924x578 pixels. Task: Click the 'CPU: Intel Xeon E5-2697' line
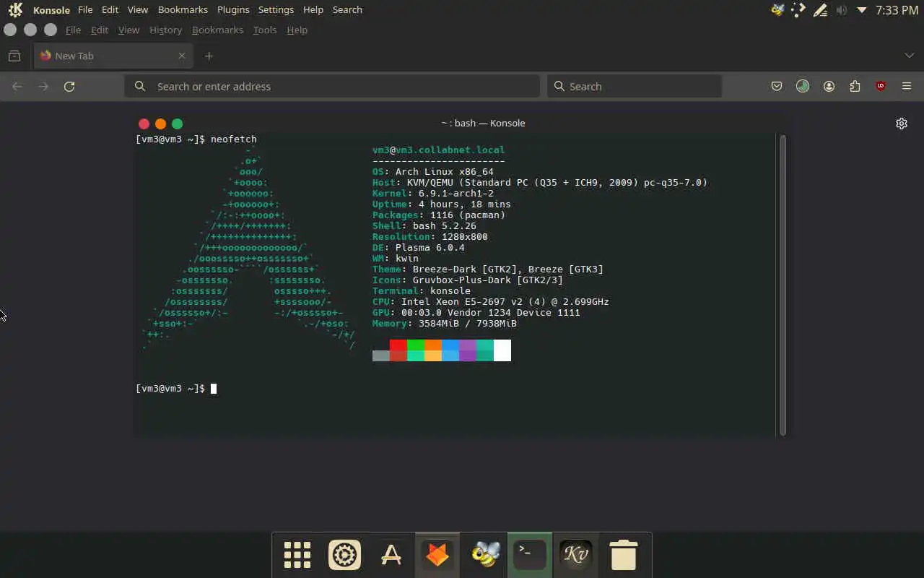tap(491, 301)
